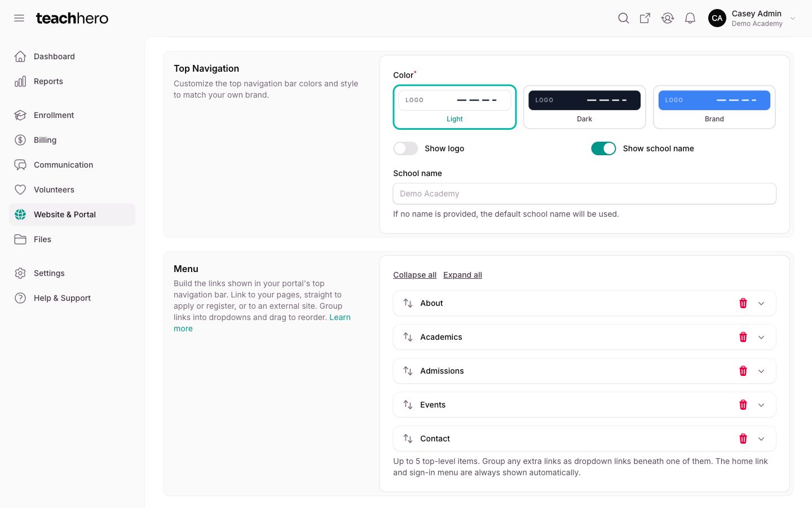
Task: Select the Dark navigation color option
Action: (x=584, y=107)
